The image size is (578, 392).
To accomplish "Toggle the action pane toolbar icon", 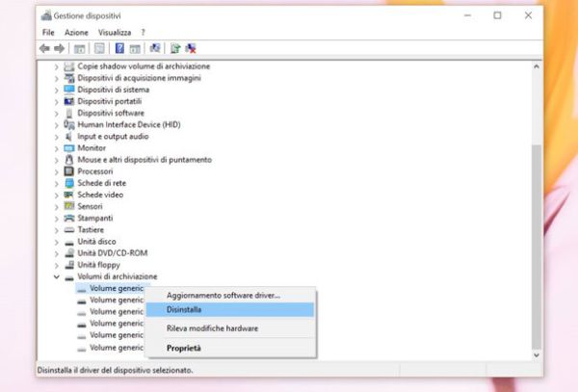I will click(x=135, y=48).
